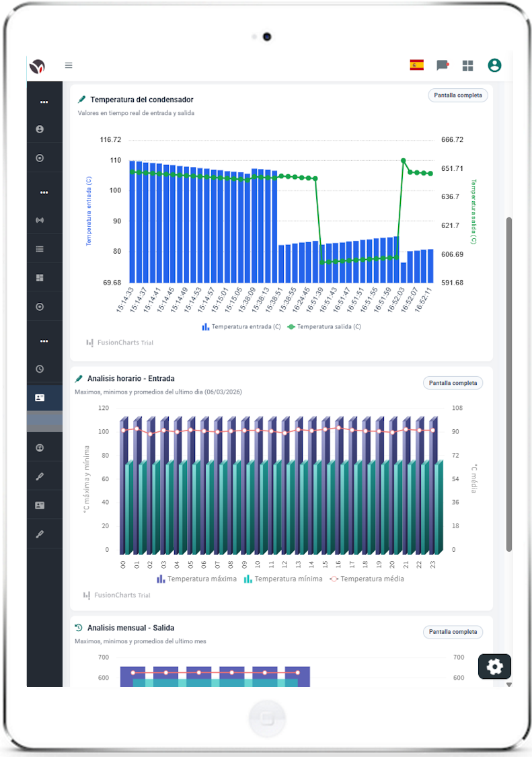Click the page vertical scrollbar thumb
This screenshot has width=532, height=757.
509,384
